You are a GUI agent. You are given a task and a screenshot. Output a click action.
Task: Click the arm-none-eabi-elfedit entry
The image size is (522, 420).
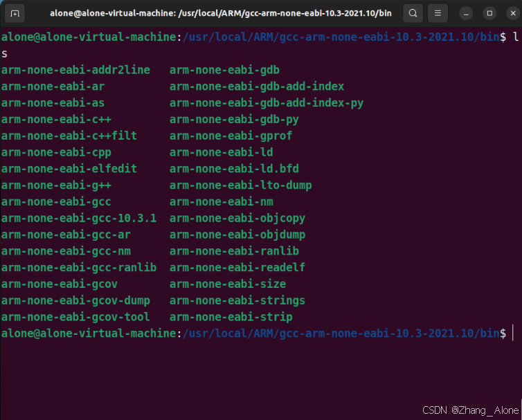(69, 169)
